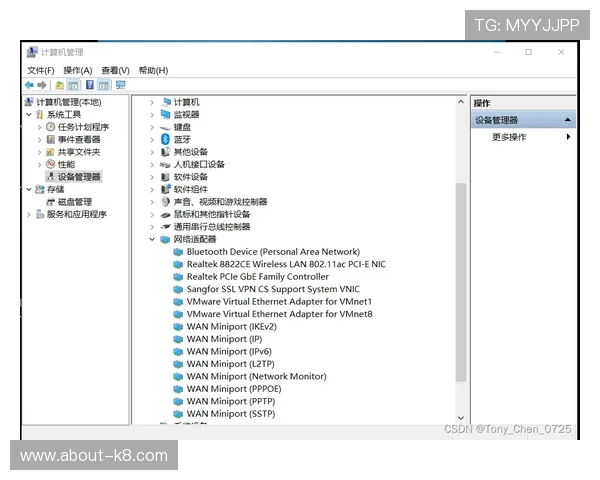Viewport: 600px width, 480px height.
Task: Open the 文件(F) menu
Action: (41, 70)
